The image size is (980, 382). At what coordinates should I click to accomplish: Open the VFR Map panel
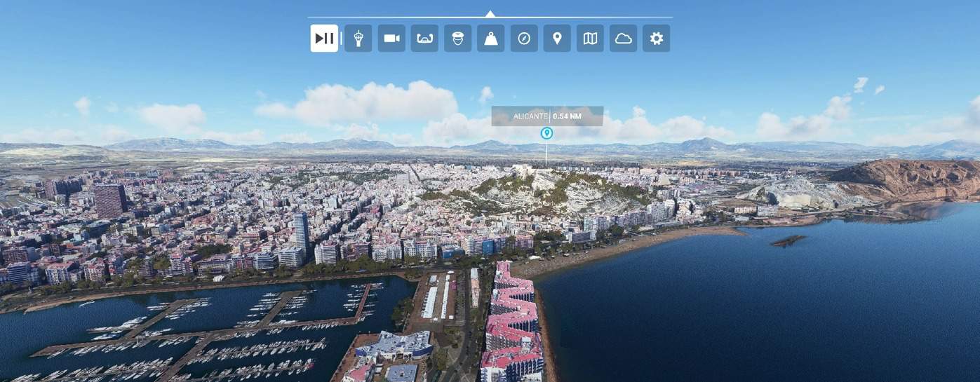point(590,39)
